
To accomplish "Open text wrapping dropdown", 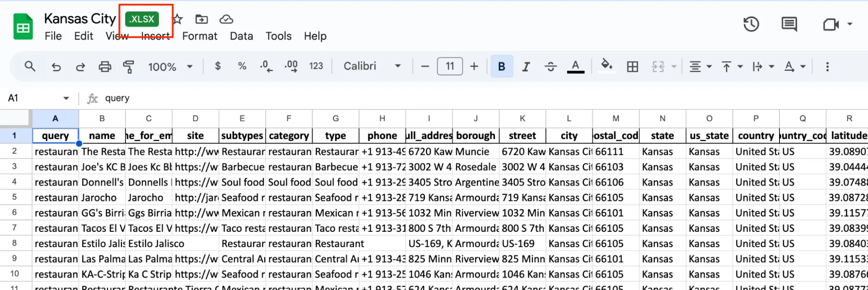I will (763, 67).
